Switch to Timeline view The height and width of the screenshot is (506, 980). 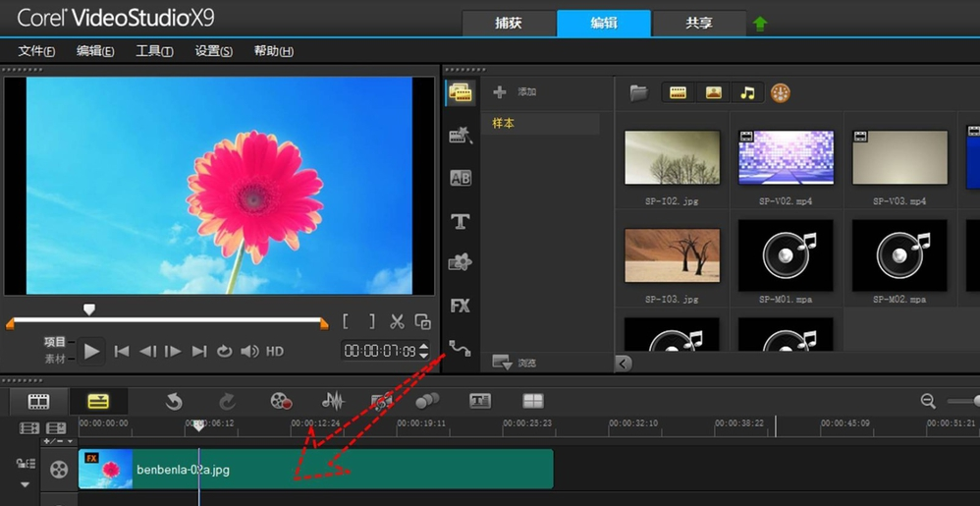[x=98, y=402]
